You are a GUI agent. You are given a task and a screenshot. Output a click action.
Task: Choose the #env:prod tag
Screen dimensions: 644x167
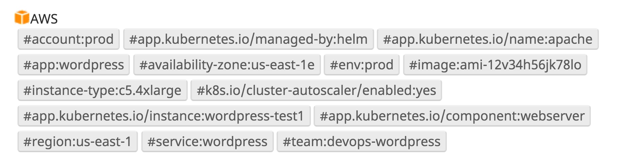[x=361, y=65]
